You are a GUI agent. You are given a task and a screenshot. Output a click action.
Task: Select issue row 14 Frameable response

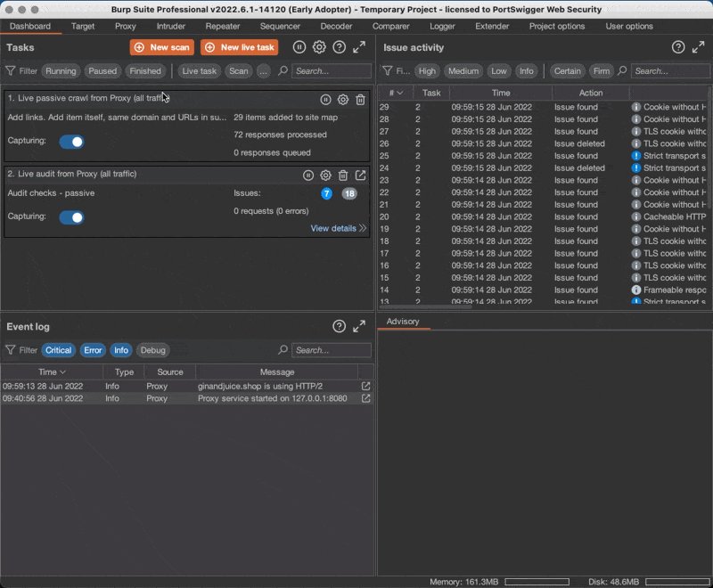coord(543,290)
